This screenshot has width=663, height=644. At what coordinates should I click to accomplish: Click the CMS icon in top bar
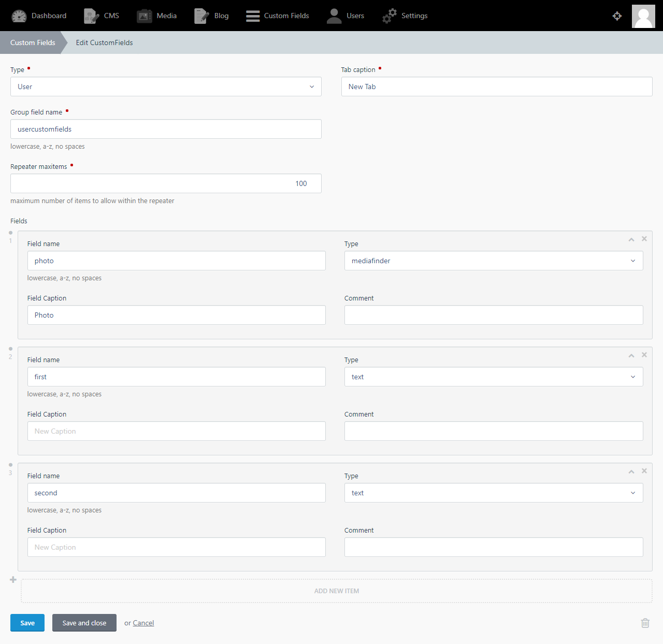pyautogui.click(x=92, y=16)
